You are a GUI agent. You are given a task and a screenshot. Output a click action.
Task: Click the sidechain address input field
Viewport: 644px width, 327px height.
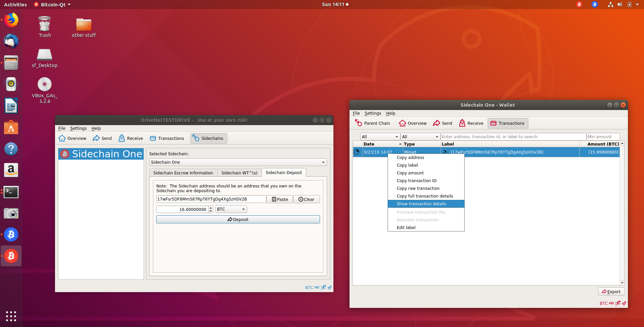(211, 199)
